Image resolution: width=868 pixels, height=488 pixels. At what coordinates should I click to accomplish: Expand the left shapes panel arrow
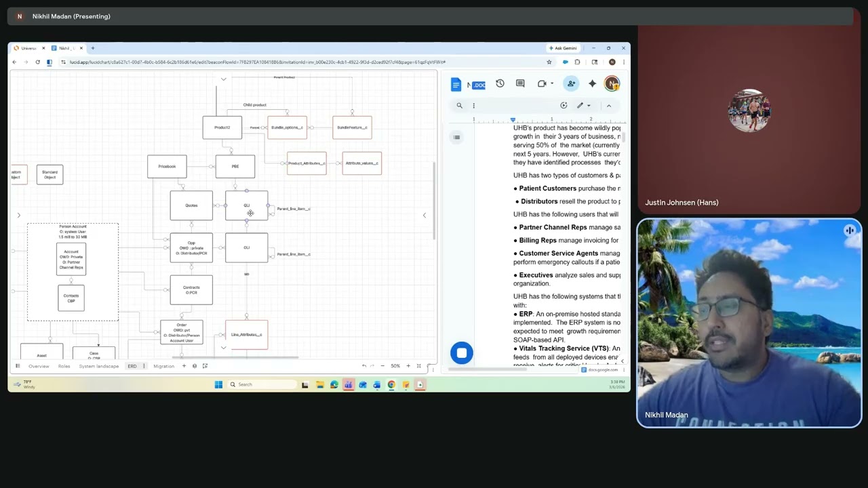tap(19, 216)
